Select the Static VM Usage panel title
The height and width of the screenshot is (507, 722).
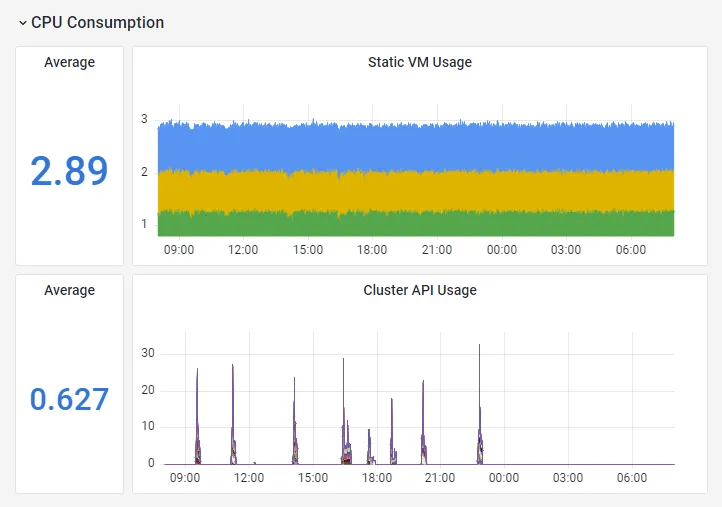click(419, 62)
